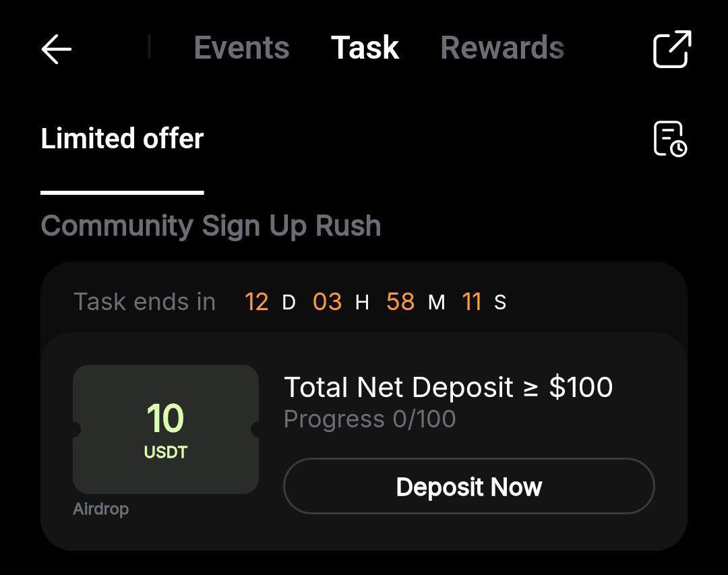Image resolution: width=728 pixels, height=575 pixels.
Task: Open the task history icon with clock
Action: 670,139
